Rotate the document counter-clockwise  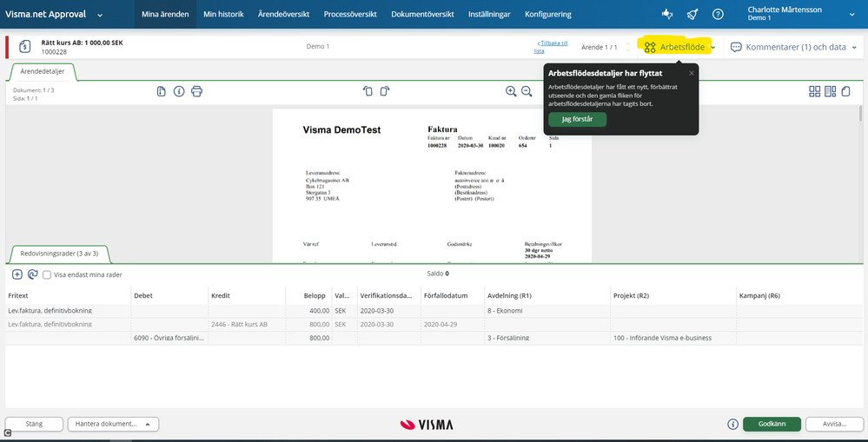[368, 91]
